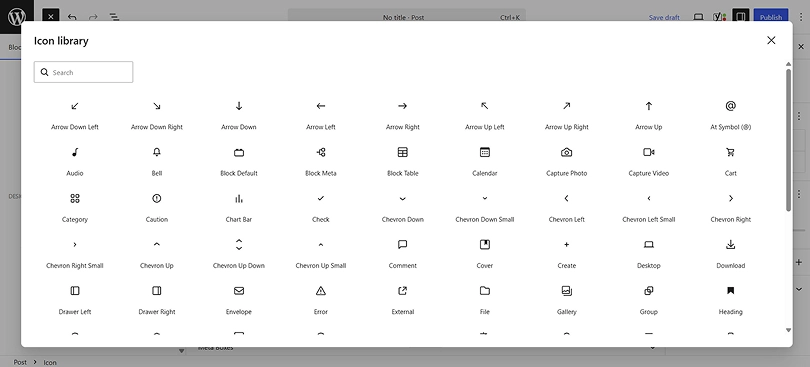This screenshot has height=367, width=810.
Task: Select the Chevron Down icon
Action: click(x=402, y=198)
